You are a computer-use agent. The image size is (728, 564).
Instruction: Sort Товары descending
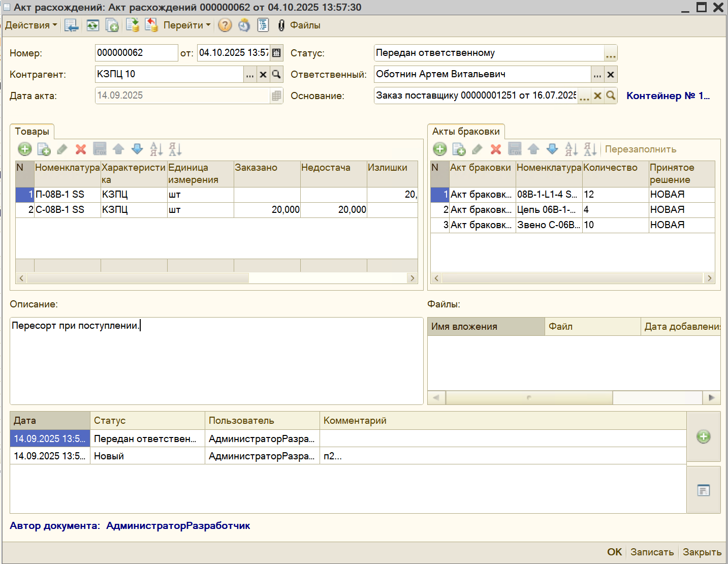pyautogui.click(x=175, y=149)
